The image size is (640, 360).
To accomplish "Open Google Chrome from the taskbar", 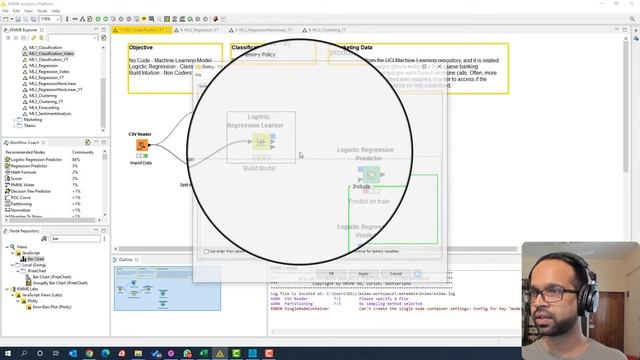I will click(89, 353).
